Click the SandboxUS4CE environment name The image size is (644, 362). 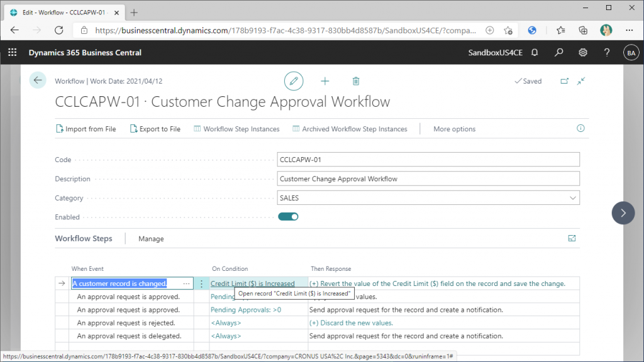pos(496,53)
